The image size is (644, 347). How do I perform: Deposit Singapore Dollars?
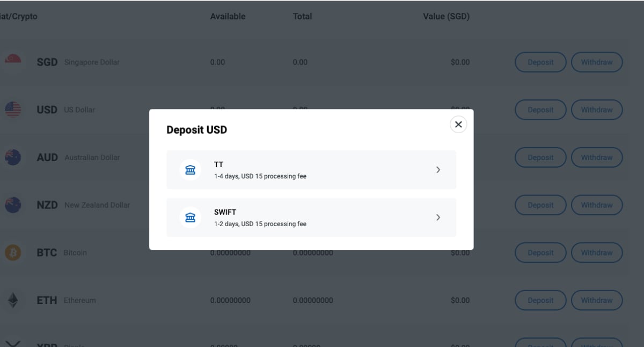point(540,62)
